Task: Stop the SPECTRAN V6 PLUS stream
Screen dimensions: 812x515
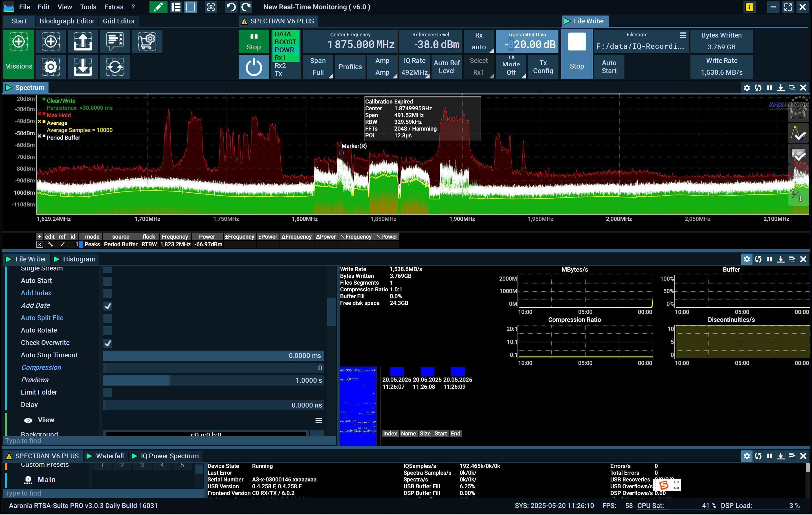Action: pyautogui.click(x=254, y=41)
